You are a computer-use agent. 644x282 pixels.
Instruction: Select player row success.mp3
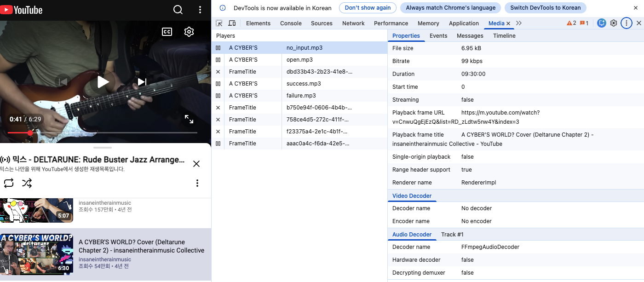(x=299, y=84)
